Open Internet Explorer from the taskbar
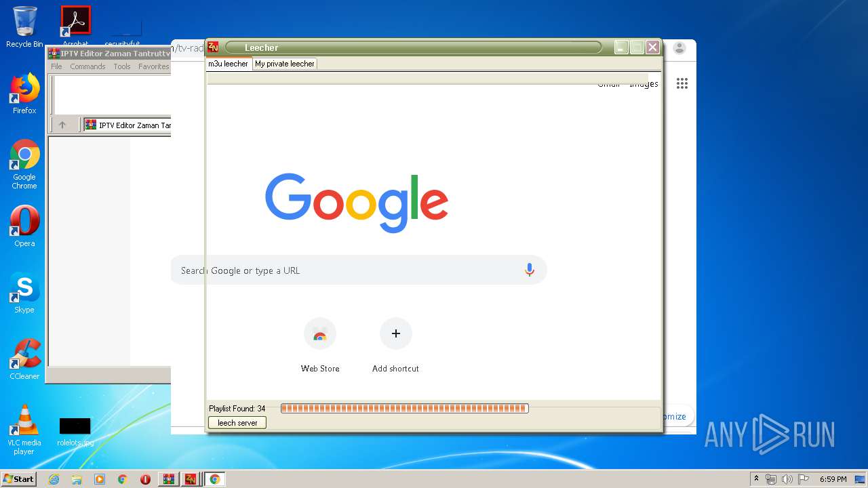 [54, 479]
